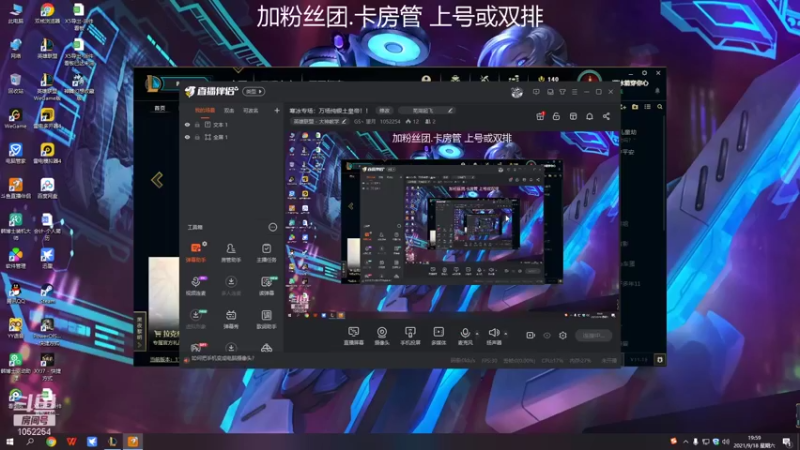Open the Windows Start button

pos(10,441)
